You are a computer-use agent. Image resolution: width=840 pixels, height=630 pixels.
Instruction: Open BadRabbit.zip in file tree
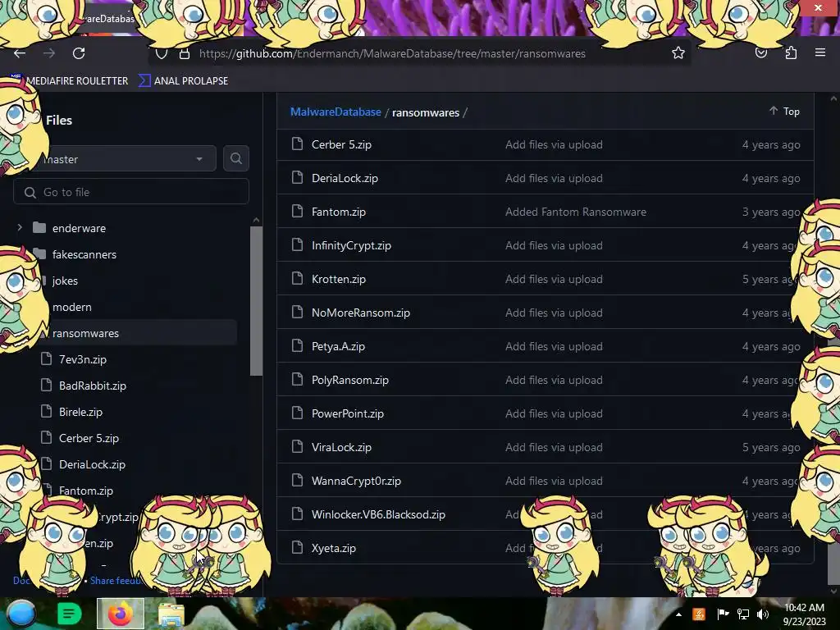pos(93,386)
